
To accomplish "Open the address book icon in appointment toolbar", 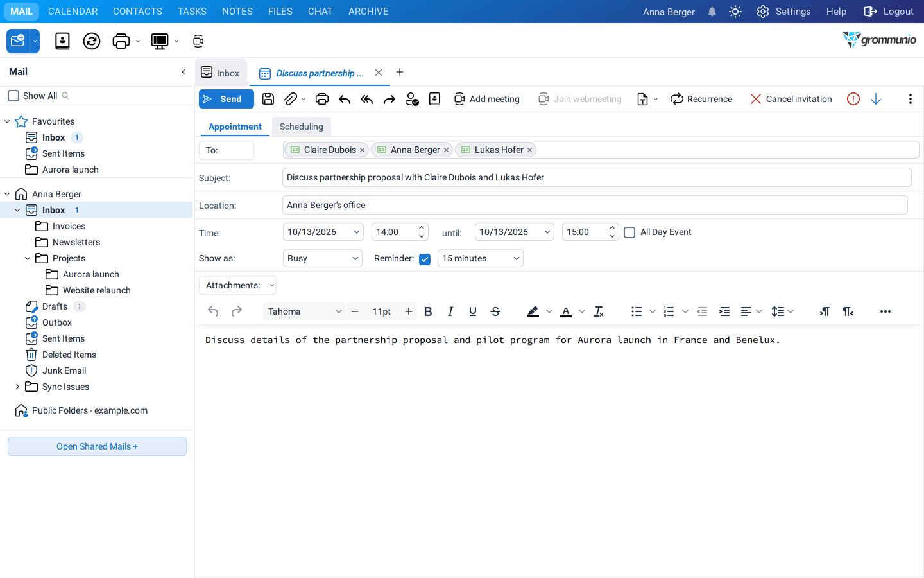I will pyautogui.click(x=434, y=99).
